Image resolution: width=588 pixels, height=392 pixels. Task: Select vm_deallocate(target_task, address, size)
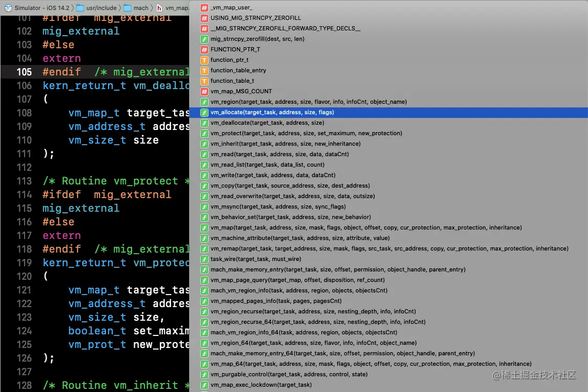[x=267, y=123]
